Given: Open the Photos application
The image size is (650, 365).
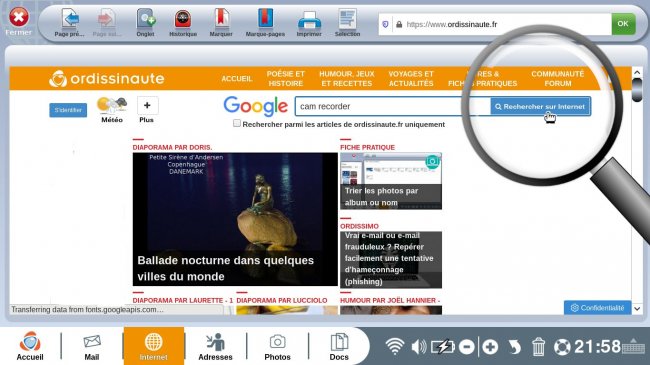Looking at the screenshot, I should tap(277, 346).
